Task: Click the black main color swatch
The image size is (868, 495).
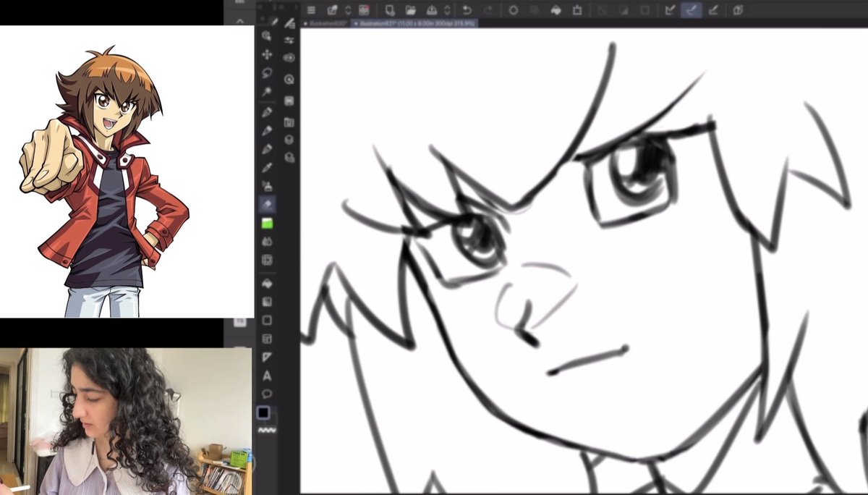Action: 263,412
